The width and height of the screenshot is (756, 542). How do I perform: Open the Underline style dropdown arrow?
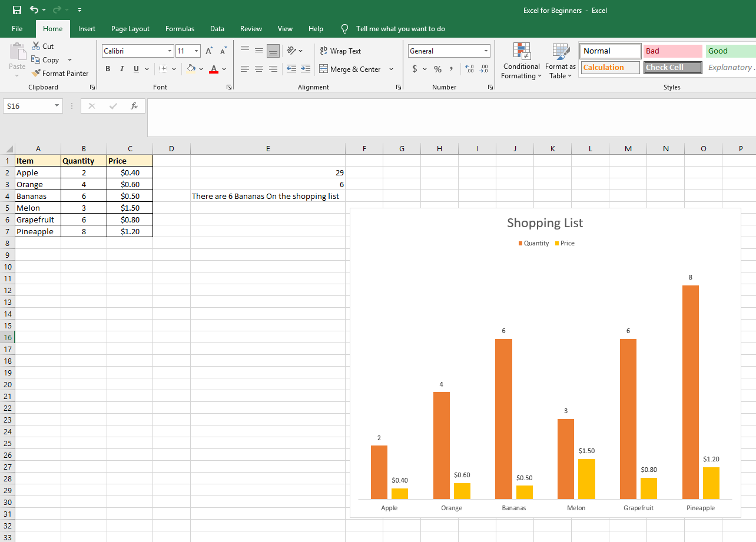[x=147, y=69]
